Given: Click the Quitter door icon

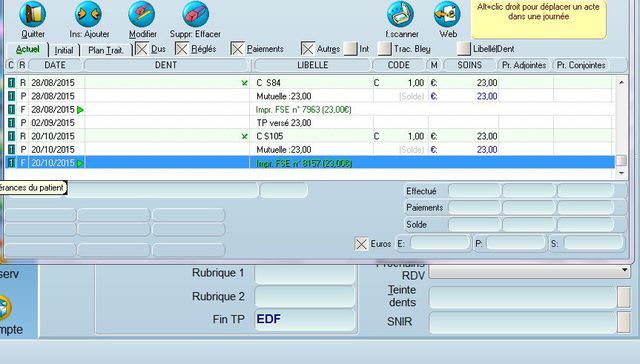Looking at the screenshot, I should tap(33, 14).
